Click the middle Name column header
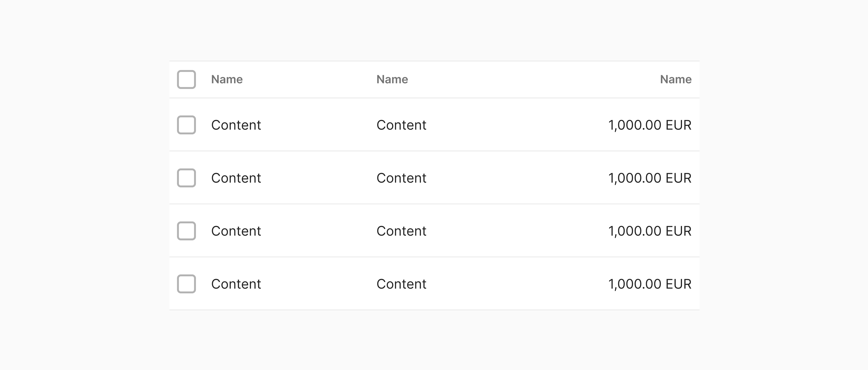Viewport: 868px width, 370px height. pyautogui.click(x=392, y=79)
